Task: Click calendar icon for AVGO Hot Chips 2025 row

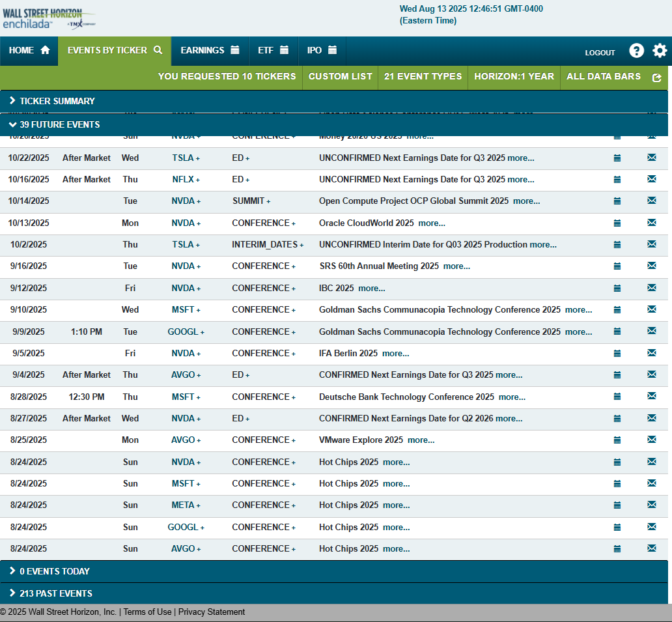Action: pyautogui.click(x=617, y=548)
